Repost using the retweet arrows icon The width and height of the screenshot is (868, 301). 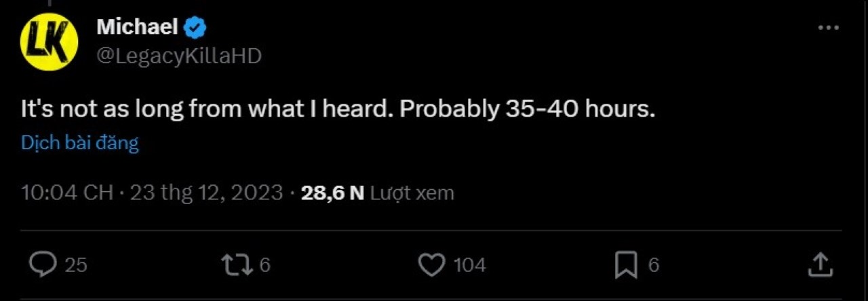[237, 264]
